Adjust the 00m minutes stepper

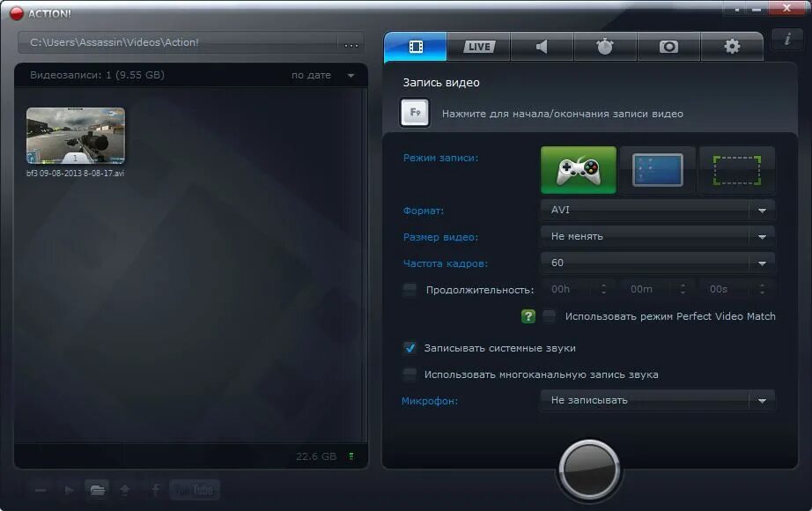click(683, 289)
